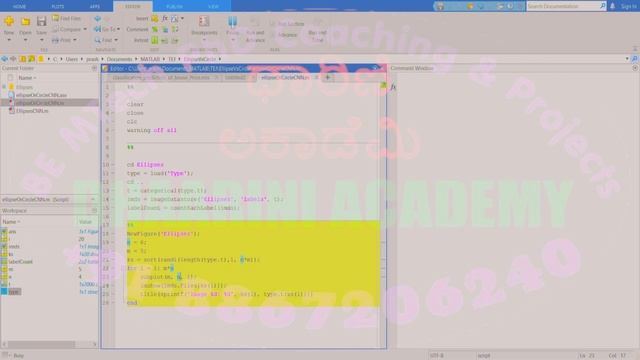Comment the selected lines icon

pos(155,29)
